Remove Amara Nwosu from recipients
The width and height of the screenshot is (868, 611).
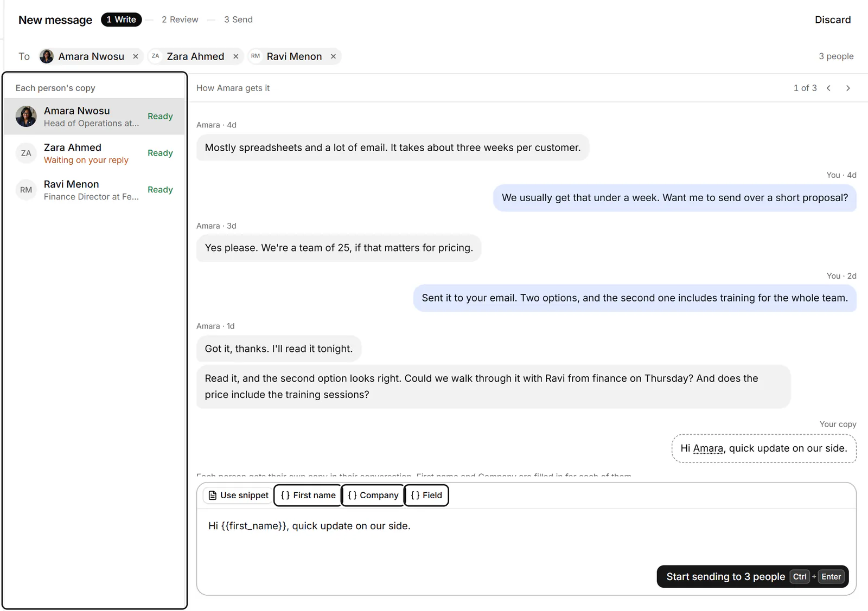click(136, 56)
